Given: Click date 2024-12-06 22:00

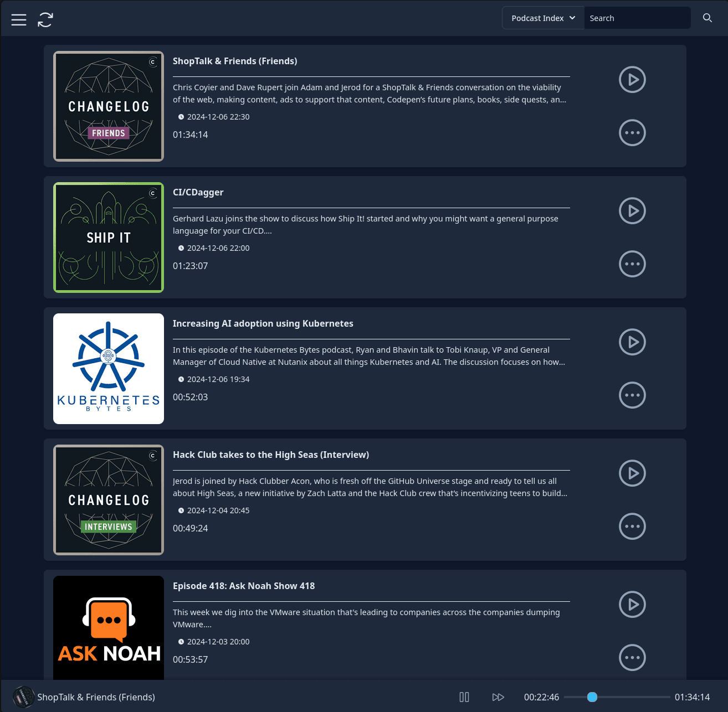Looking at the screenshot, I should (x=218, y=248).
